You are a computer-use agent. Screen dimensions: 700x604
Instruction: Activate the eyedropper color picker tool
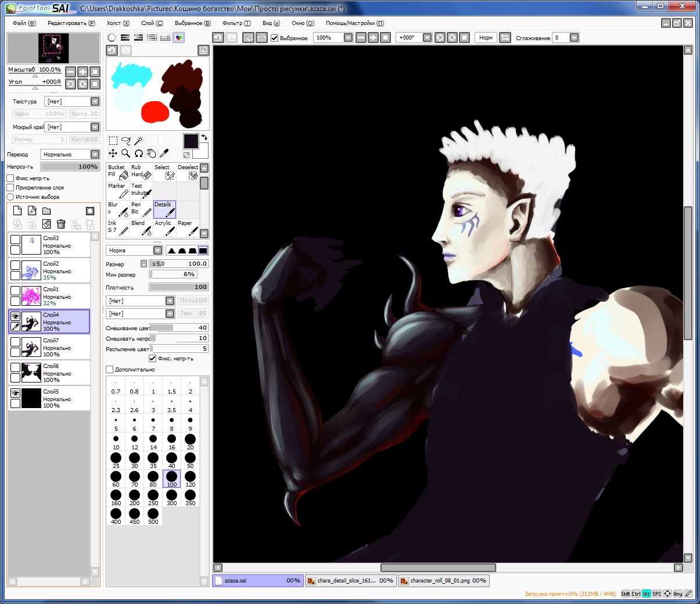pyautogui.click(x=164, y=153)
